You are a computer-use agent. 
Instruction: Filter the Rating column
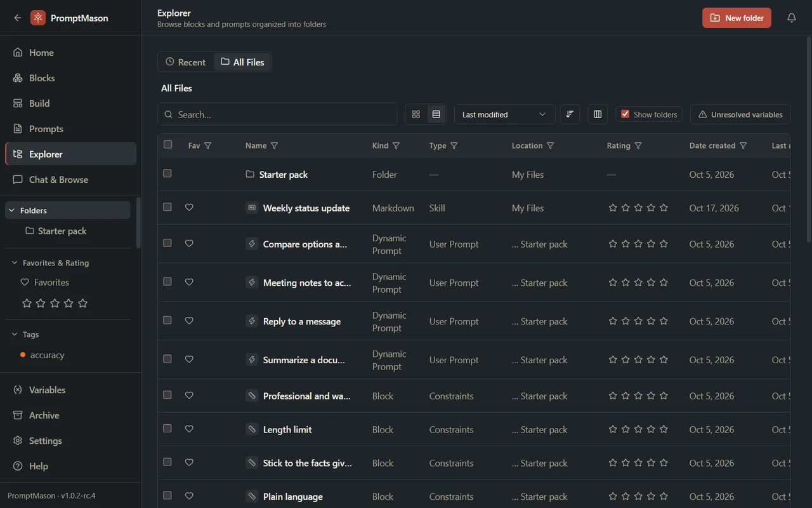[638, 145]
